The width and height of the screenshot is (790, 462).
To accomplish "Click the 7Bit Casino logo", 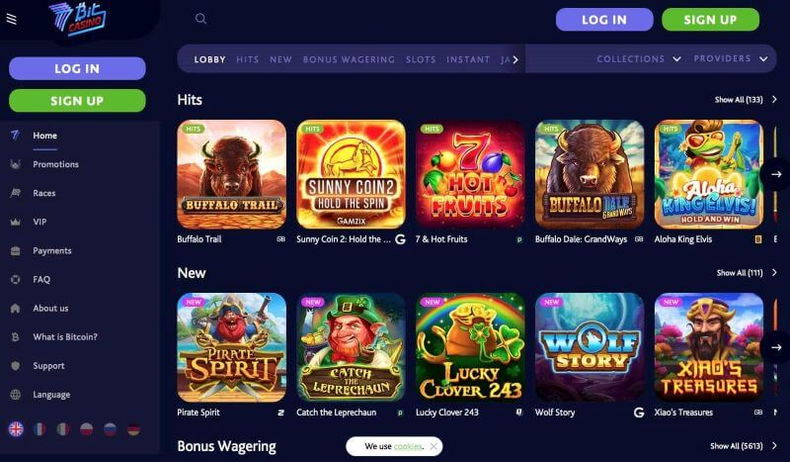I will [78, 19].
